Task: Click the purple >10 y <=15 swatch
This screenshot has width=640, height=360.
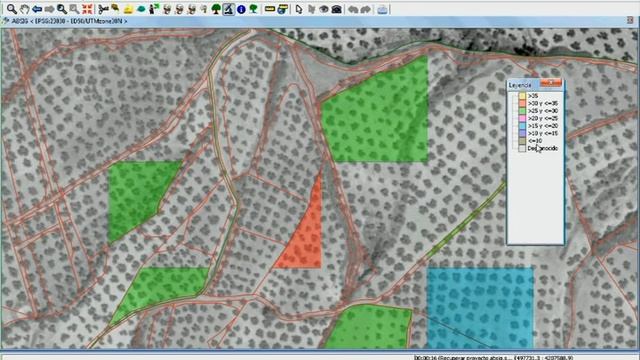Action: click(522, 133)
